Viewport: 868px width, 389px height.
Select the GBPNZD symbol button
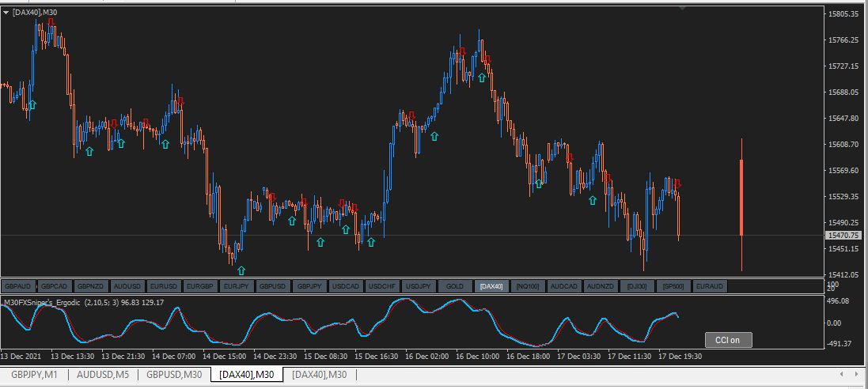(x=90, y=286)
